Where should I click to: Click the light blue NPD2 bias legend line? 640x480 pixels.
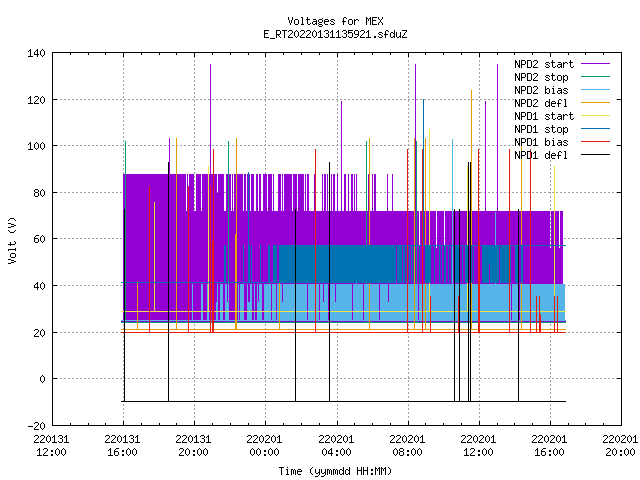coord(596,89)
